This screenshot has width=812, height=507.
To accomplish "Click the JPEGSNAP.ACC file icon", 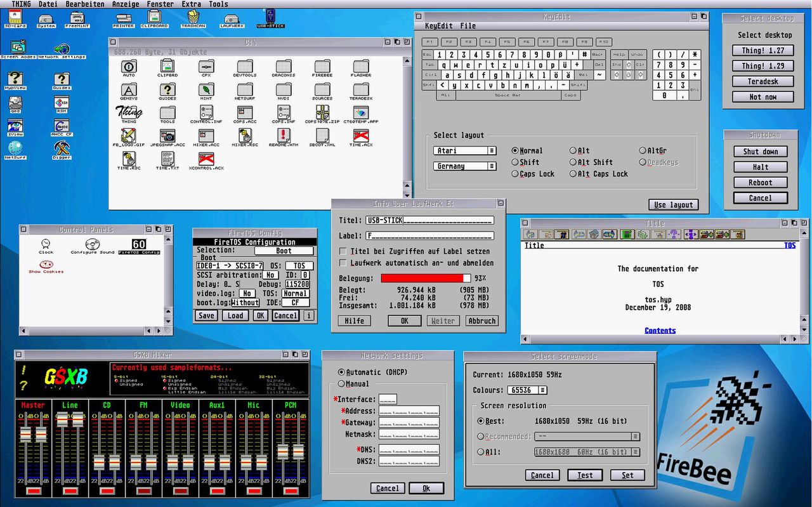I will [x=167, y=136].
